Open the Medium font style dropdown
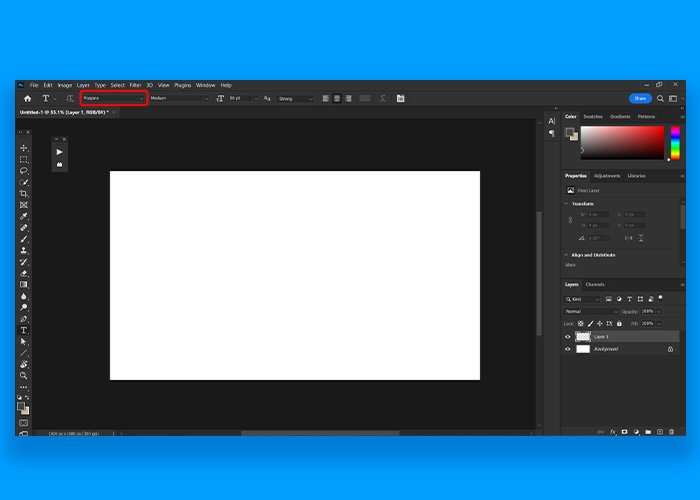 179,98
